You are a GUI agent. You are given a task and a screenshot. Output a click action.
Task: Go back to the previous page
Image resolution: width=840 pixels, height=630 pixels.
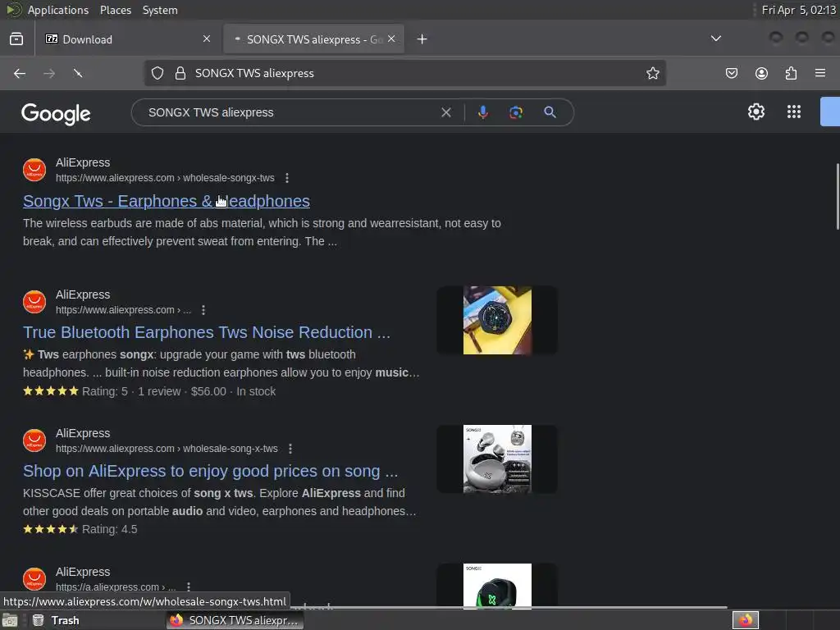point(20,73)
